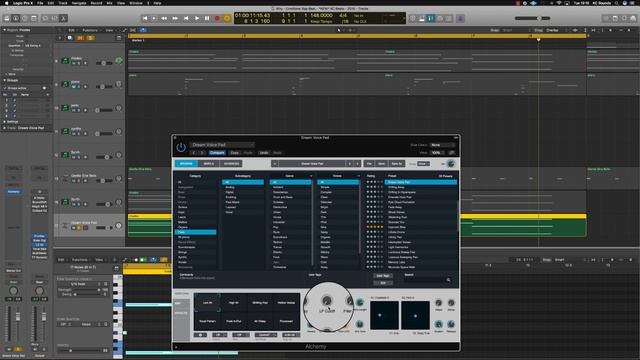Toggle the Groups active checkbox
Screen dimensions: 640x360
6,88
